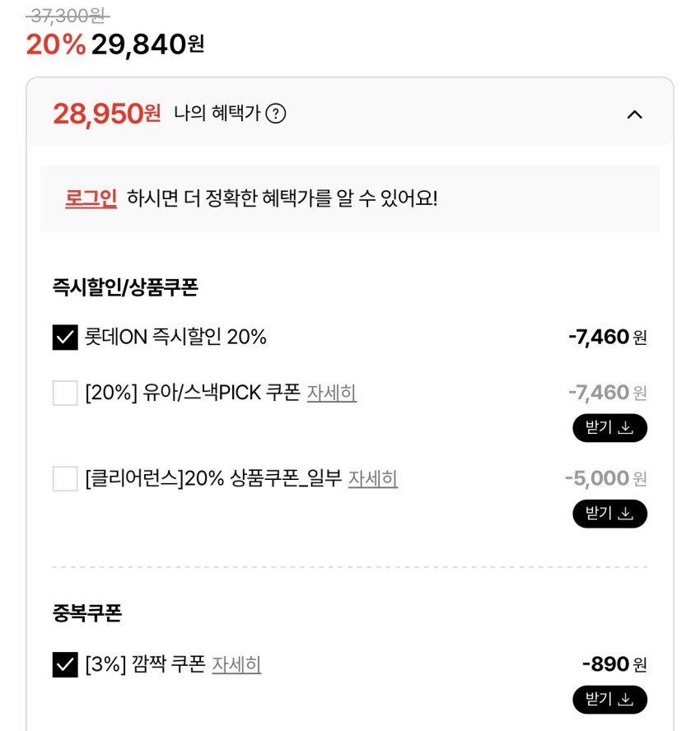Click the 로그인 link
This screenshot has width=700, height=731.
click(x=91, y=198)
